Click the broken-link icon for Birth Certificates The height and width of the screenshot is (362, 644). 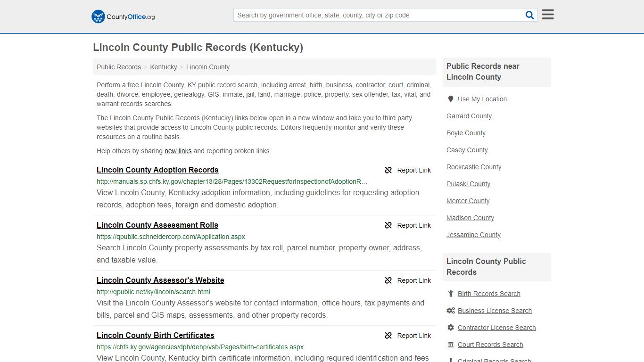388,336
